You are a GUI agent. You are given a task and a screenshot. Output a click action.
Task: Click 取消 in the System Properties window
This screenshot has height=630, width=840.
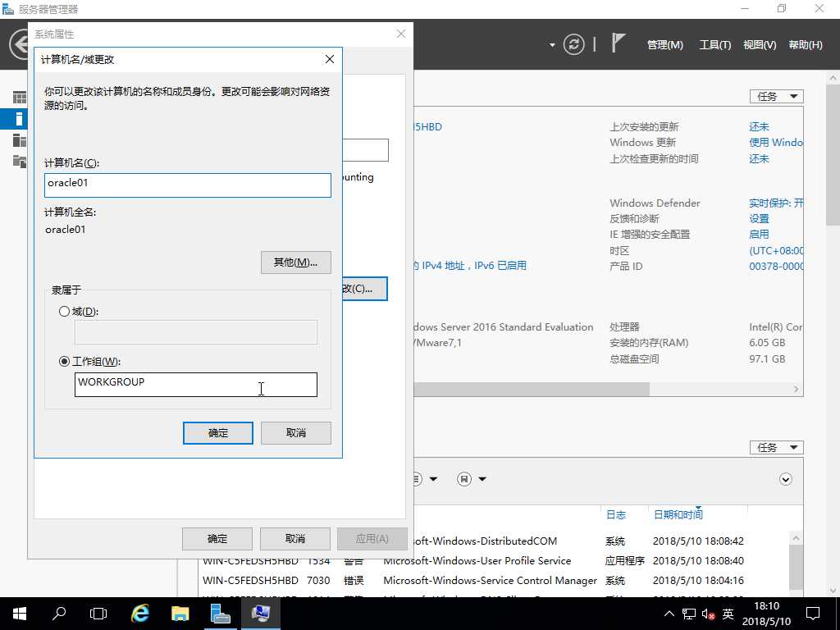click(295, 539)
